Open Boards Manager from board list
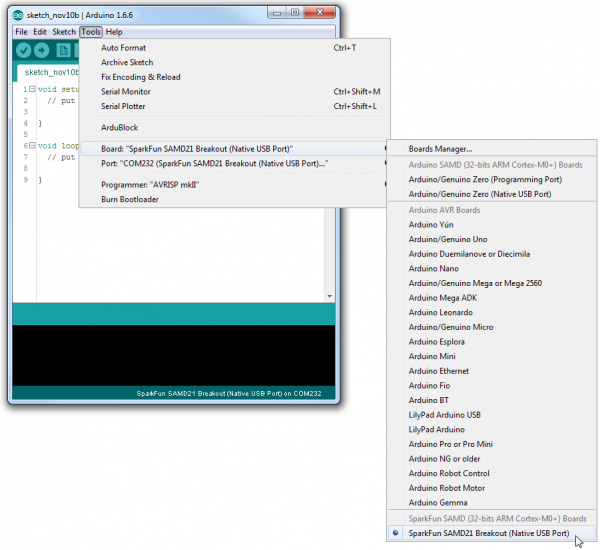 pos(440,149)
